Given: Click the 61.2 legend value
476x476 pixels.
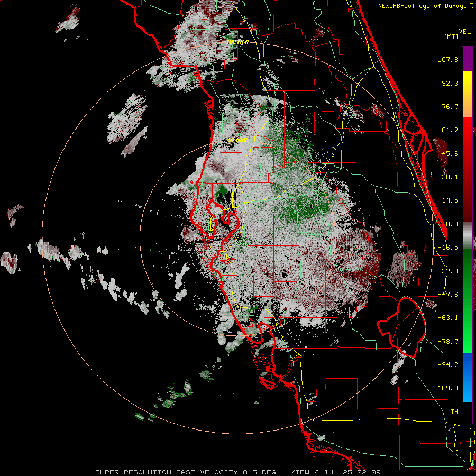Looking at the screenshot, I should pyautogui.click(x=450, y=130).
